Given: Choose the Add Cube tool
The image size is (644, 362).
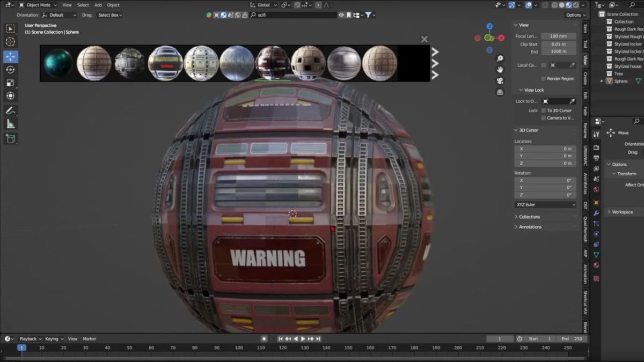Looking at the screenshot, I should [x=10, y=138].
